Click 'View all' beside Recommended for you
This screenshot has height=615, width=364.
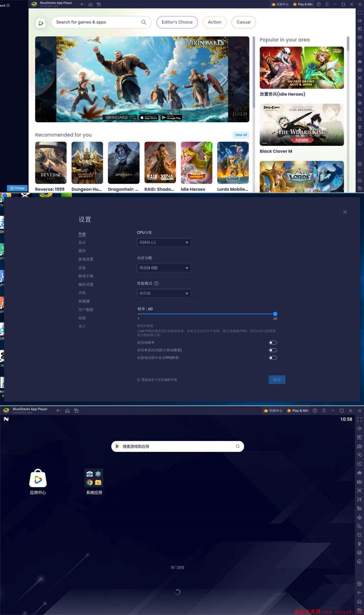[241, 135]
